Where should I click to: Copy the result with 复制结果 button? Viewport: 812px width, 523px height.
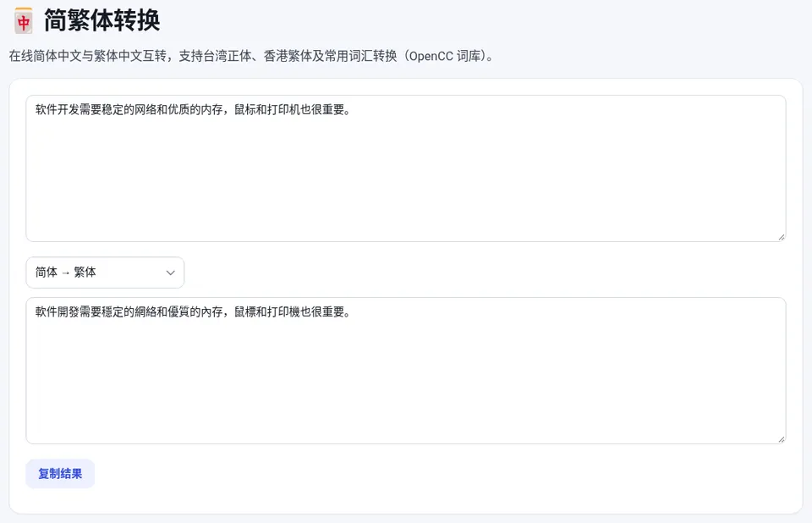[60, 474]
